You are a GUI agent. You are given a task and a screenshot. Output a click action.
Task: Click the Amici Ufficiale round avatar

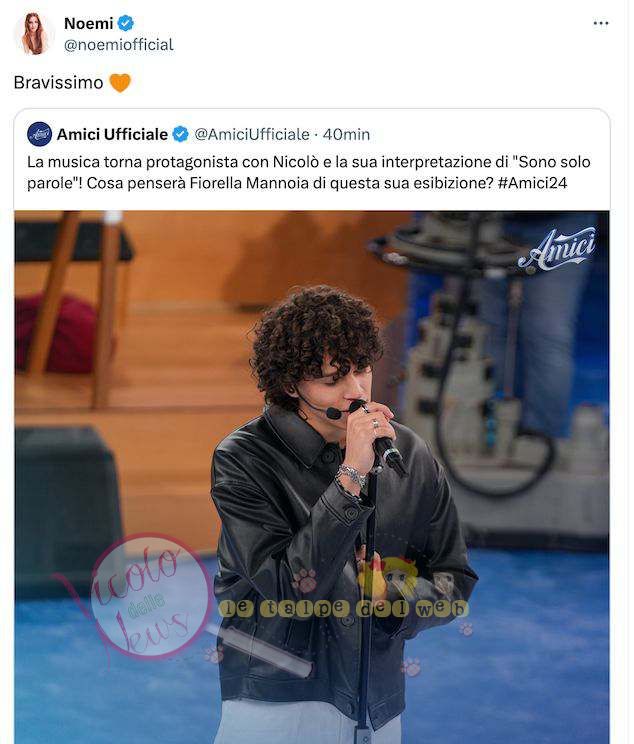pos(39,134)
